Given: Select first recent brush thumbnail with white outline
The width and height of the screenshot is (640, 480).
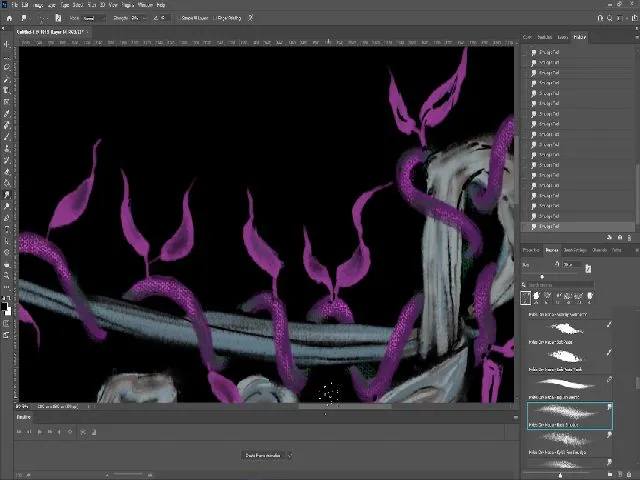Looking at the screenshot, I should point(526,298).
